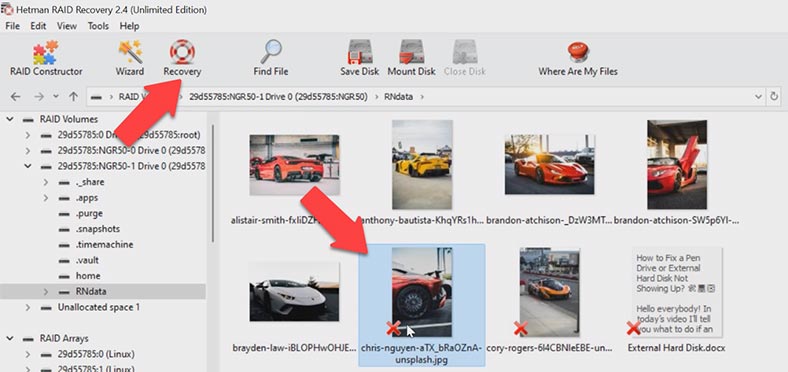This screenshot has width=788, height=372.
Task: Select the .vault folder
Action: [87, 260]
